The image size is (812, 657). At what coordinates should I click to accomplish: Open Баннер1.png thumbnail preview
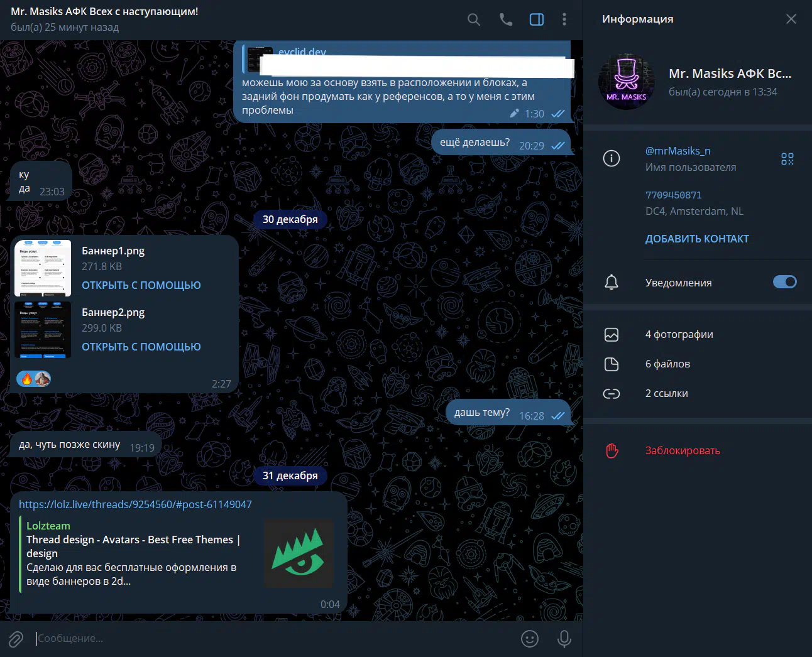43,268
